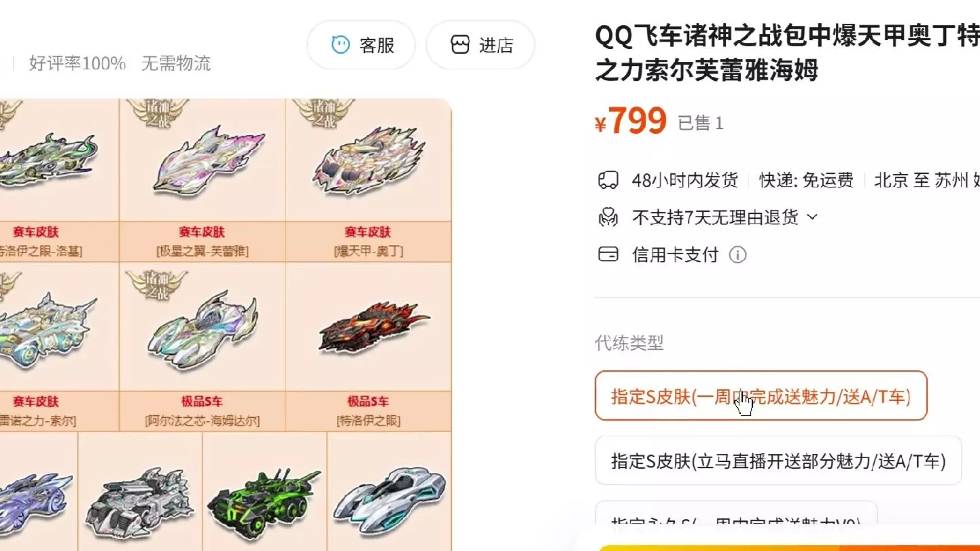This screenshot has height=551, width=980.
Task: Click the no-return policy hand icon
Action: pos(608,217)
